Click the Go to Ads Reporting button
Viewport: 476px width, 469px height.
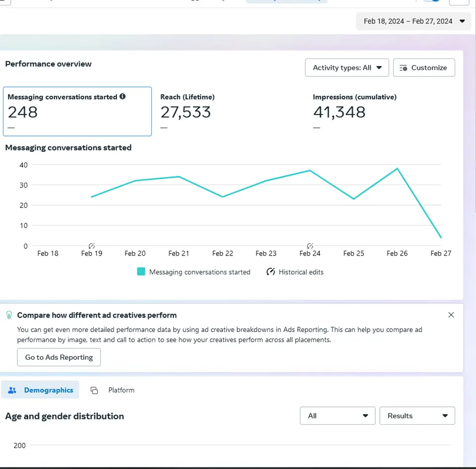pos(59,357)
